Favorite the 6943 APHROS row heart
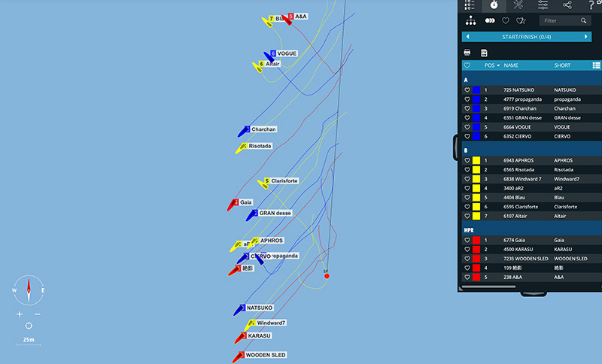The image size is (602, 364). pyautogui.click(x=467, y=160)
